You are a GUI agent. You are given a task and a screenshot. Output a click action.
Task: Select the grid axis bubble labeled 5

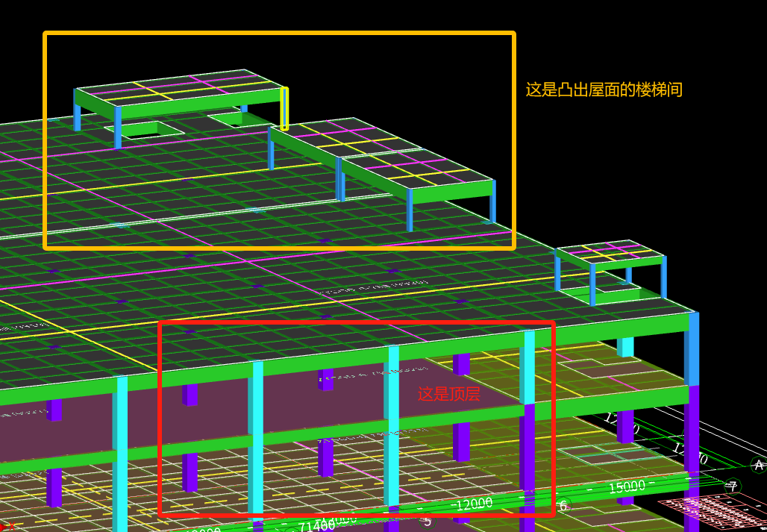click(x=428, y=522)
